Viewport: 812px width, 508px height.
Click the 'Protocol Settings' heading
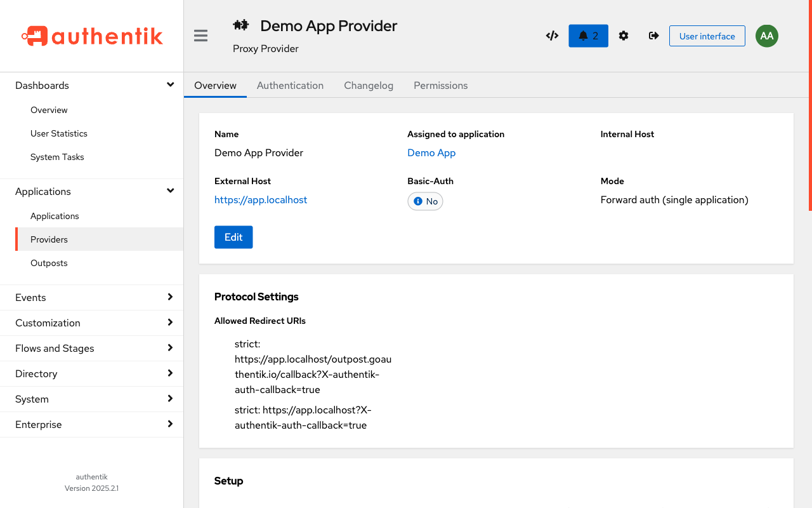click(256, 297)
